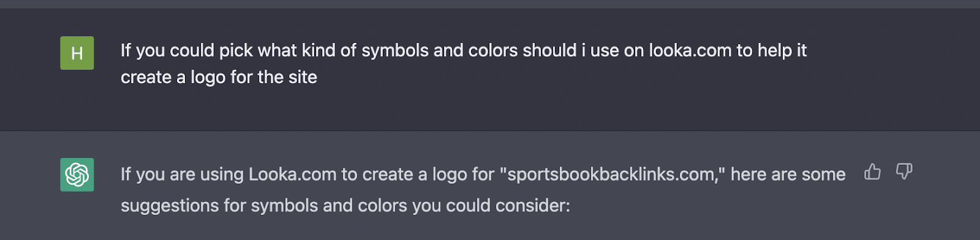Click the thumbs down icon on the response
Screen dimensions: 980x240
coord(904,172)
